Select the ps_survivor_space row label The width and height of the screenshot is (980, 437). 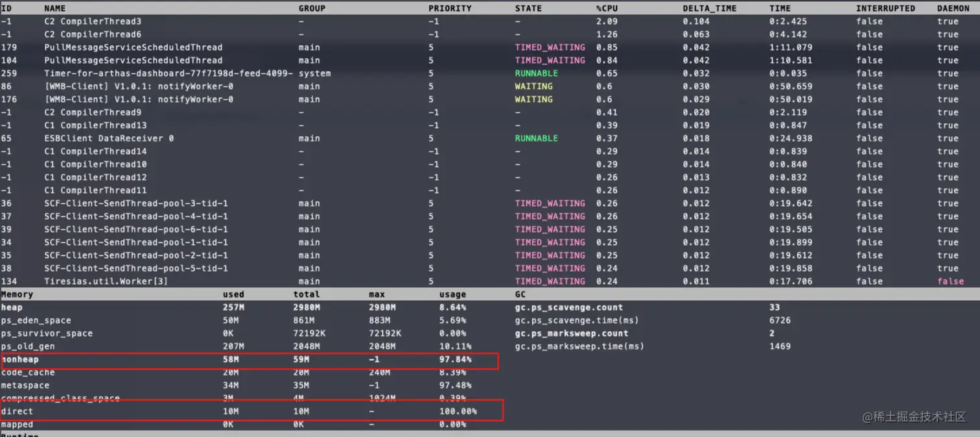47,333
